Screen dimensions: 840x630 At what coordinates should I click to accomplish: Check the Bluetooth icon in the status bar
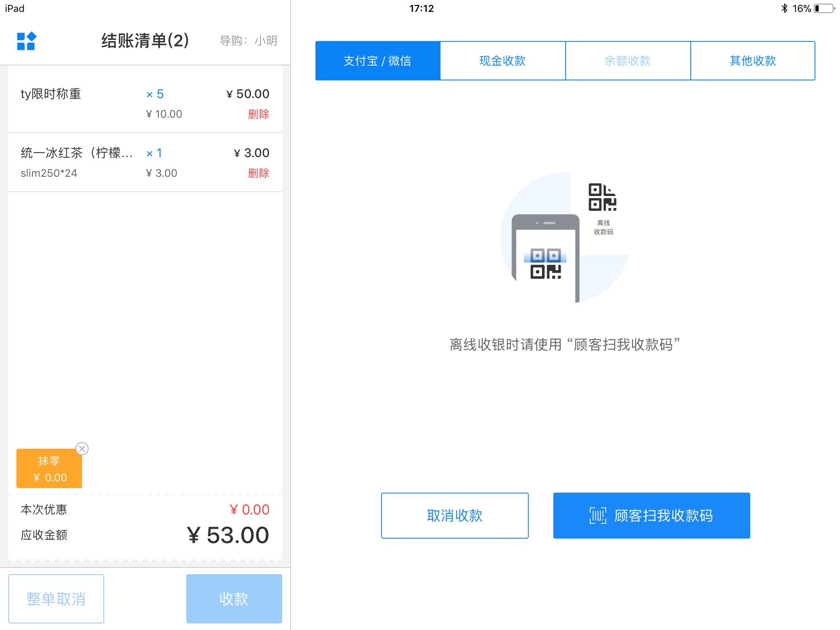(x=784, y=8)
